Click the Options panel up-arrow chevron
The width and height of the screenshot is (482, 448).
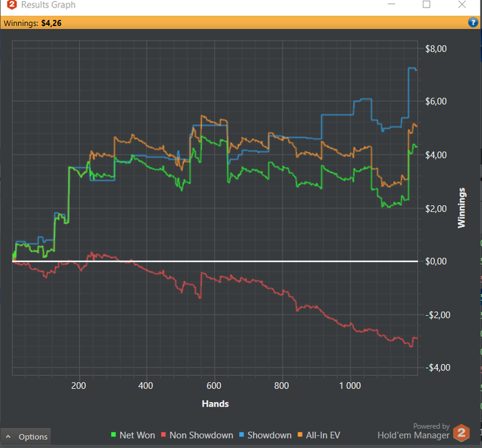coord(8,436)
